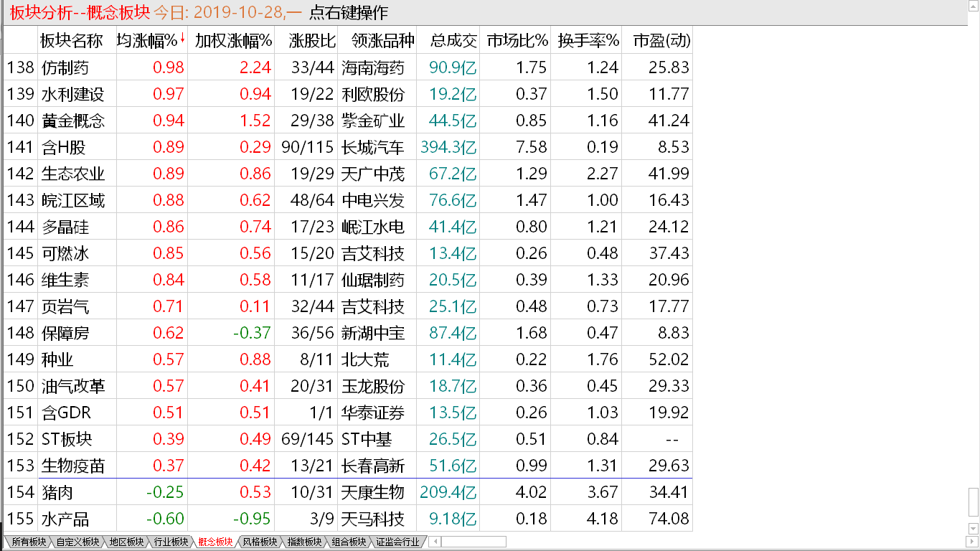Open the 地区板块 tab

125,542
